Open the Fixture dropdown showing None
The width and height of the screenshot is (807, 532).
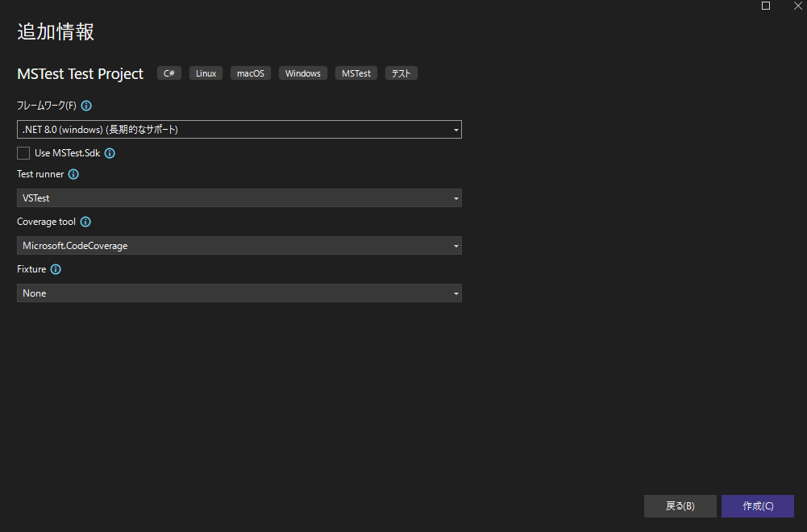[239, 293]
